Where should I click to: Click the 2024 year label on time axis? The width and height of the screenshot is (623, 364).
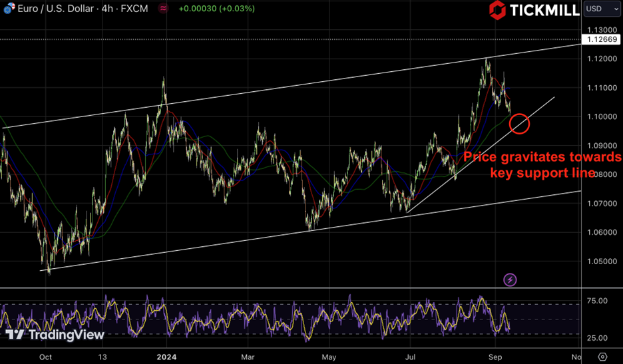166,357
